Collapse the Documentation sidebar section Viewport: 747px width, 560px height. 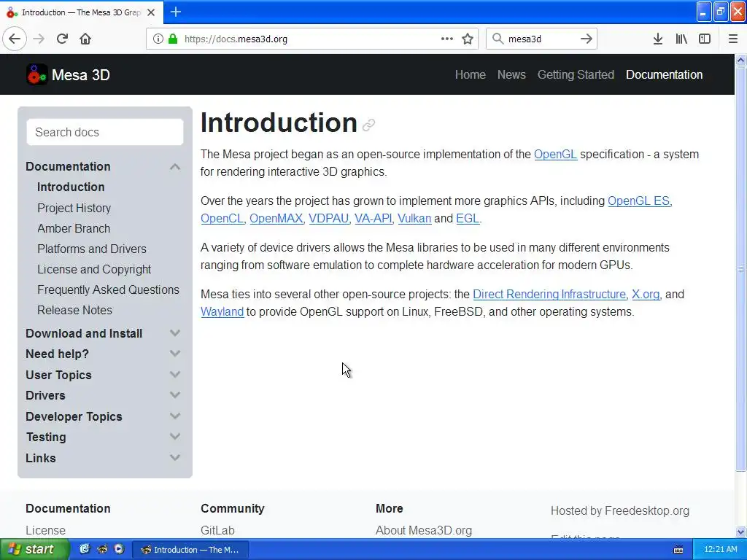pyautogui.click(x=175, y=167)
